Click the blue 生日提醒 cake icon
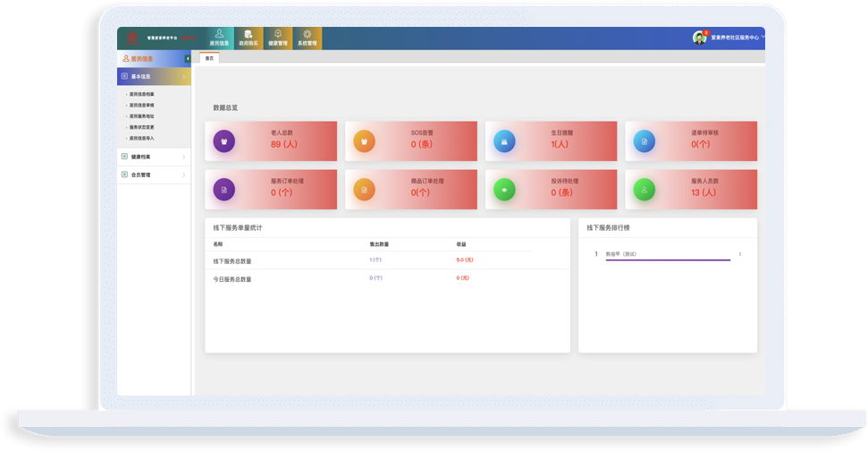The height and width of the screenshot is (451, 868). (505, 141)
